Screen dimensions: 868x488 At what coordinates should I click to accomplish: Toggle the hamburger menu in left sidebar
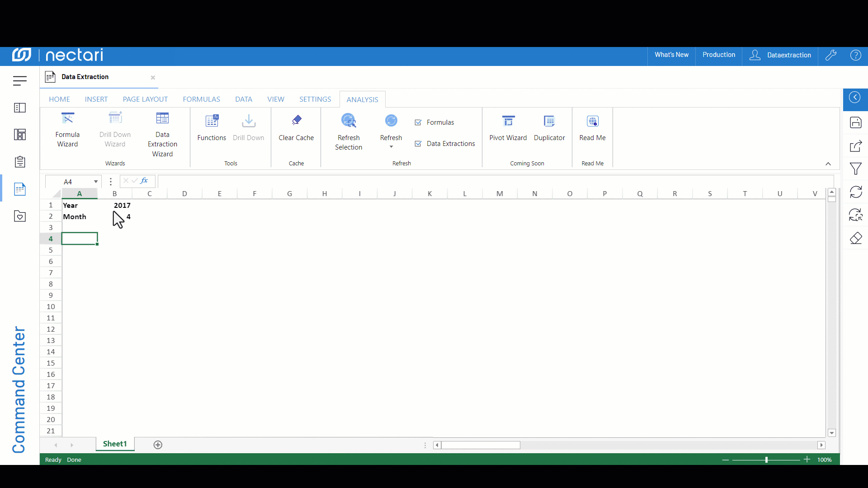coord(20,80)
